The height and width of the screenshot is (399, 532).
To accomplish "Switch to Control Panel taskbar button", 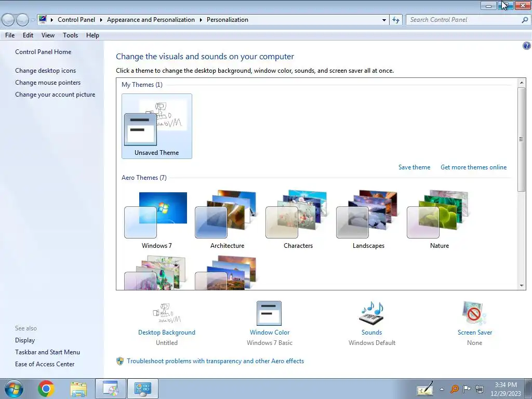I will [143, 389].
